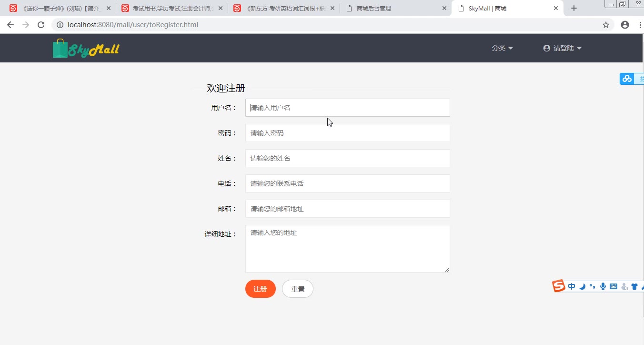This screenshot has height=345, width=644.
Task: Click the 用户名: label
Action: click(x=224, y=108)
